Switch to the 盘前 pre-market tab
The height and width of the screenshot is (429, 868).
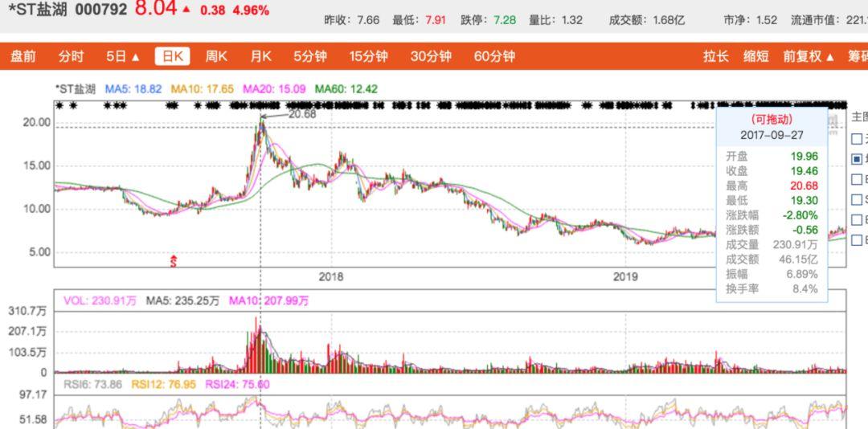point(23,56)
